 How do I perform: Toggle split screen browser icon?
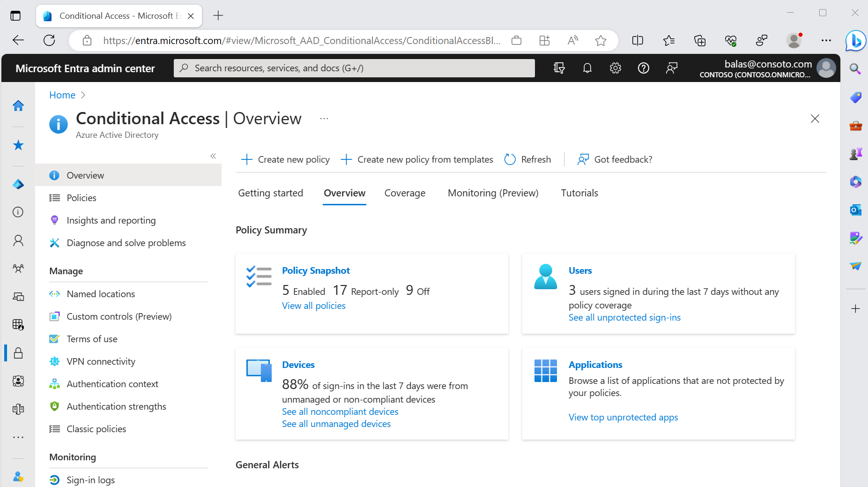638,40
